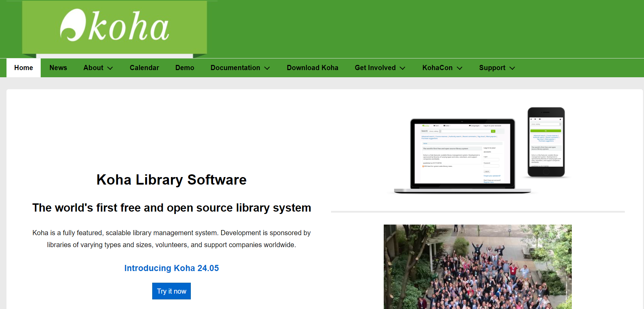Click the Try it now button
644x309 pixels.
coord(171,291)
